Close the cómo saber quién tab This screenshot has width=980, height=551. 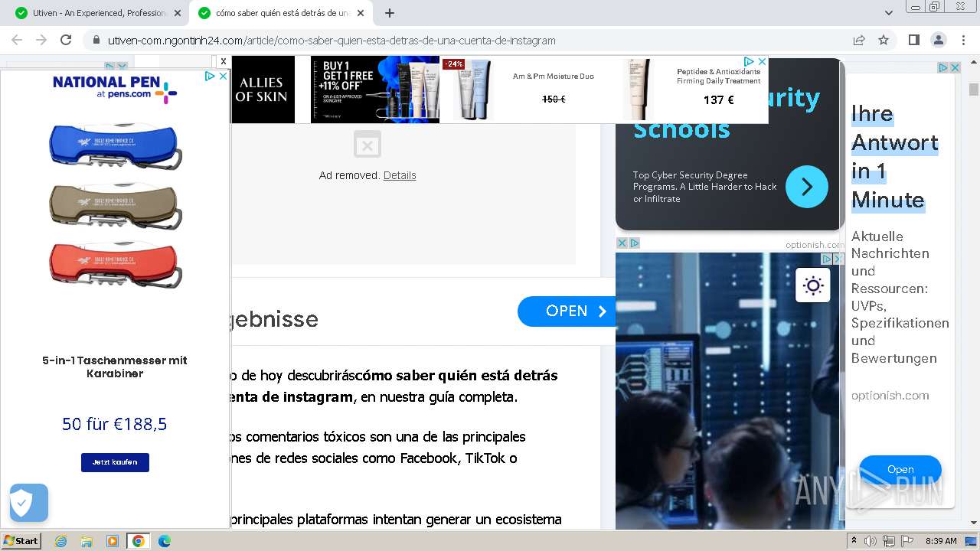(x=361, y=13)
